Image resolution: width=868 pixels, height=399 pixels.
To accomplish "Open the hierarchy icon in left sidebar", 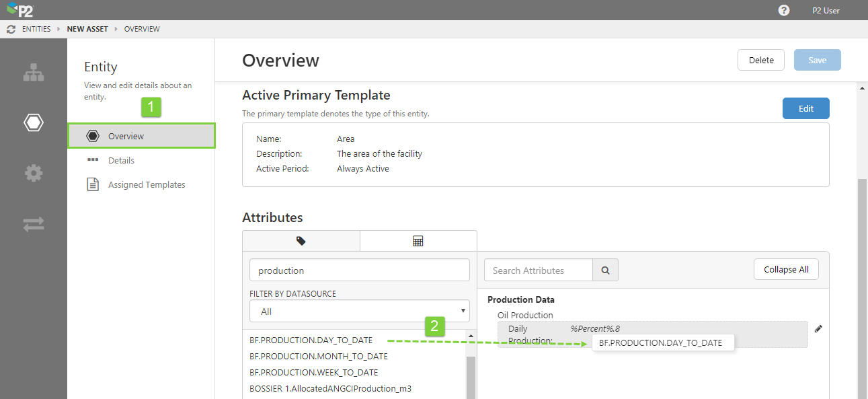I will (x=34, y=73).
